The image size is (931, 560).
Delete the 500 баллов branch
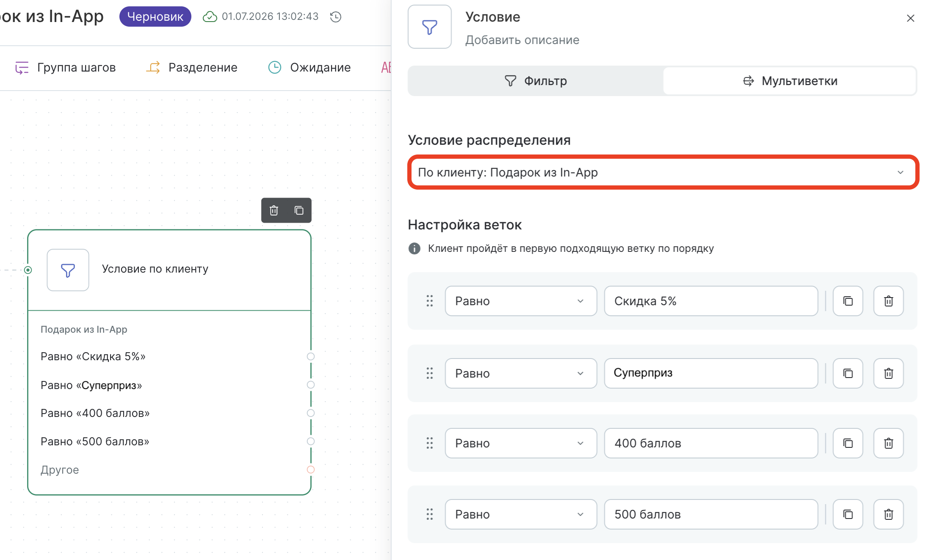coord(889,514)
